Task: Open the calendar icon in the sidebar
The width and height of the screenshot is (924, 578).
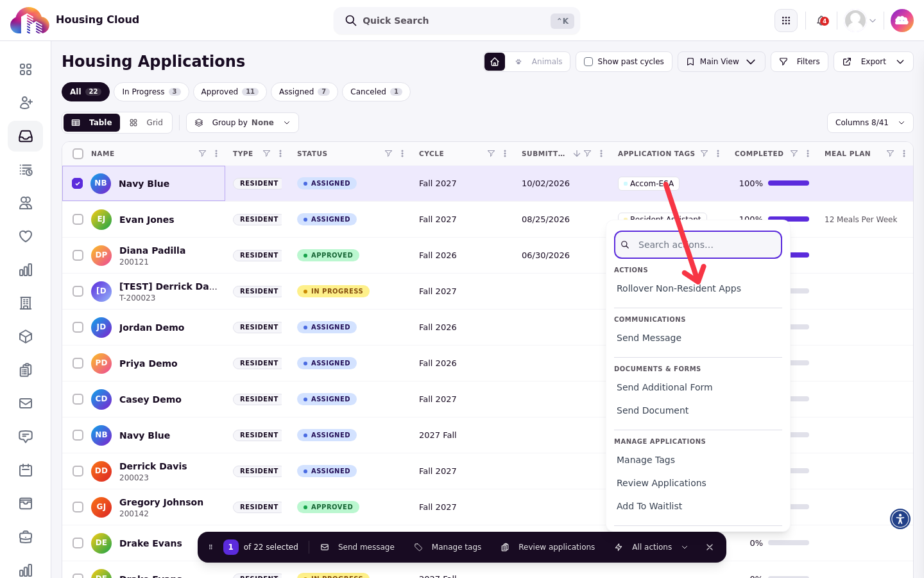Action: pos(26,470)
